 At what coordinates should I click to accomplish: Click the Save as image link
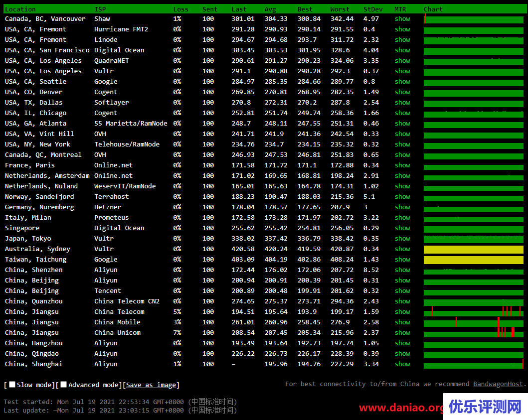pyautogui.click(x=151, y=385)
